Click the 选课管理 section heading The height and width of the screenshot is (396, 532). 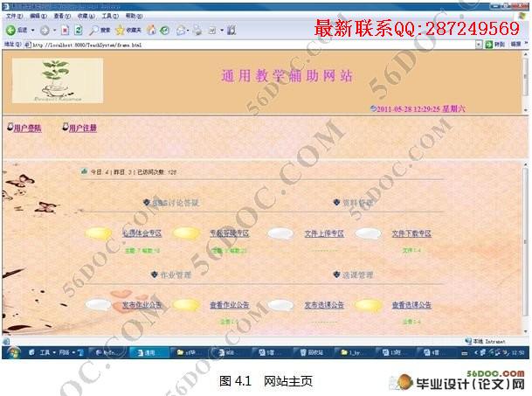tap(357, 274)
